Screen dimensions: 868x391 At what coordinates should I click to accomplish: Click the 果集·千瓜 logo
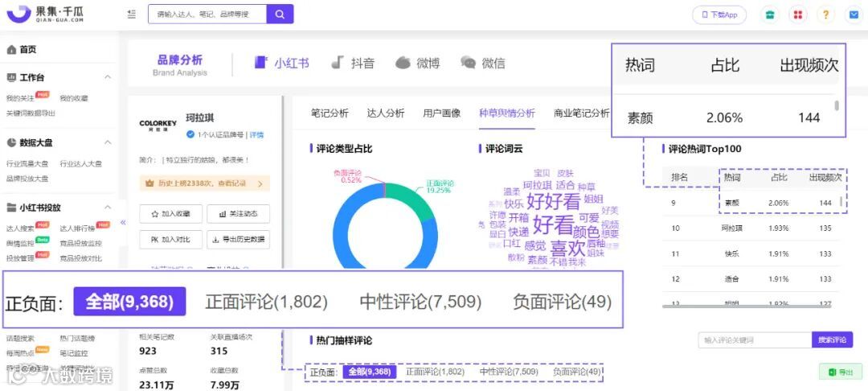(x=46, y=14)
